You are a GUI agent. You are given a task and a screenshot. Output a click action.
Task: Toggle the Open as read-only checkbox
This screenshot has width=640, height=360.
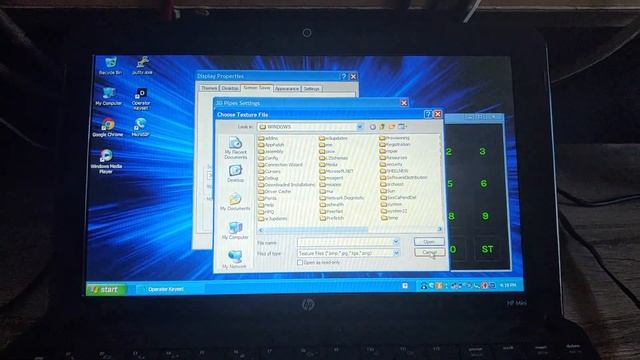point(300,262)
